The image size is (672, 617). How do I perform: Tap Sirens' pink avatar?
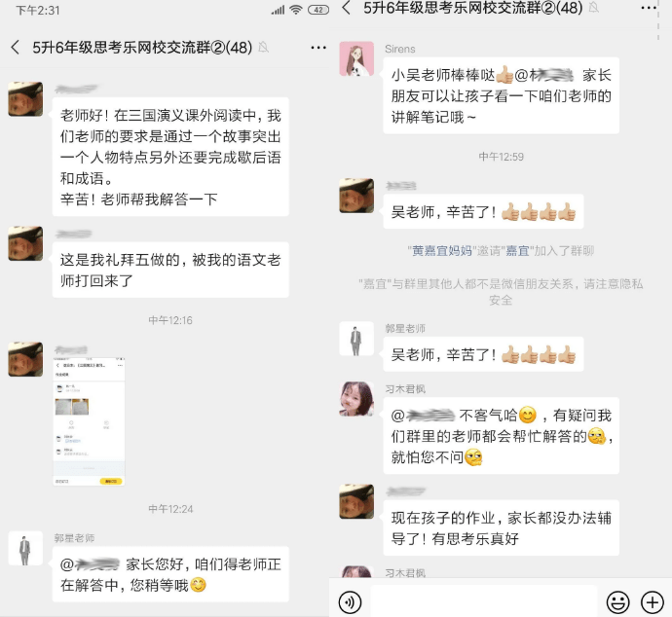tap(356, 58)
